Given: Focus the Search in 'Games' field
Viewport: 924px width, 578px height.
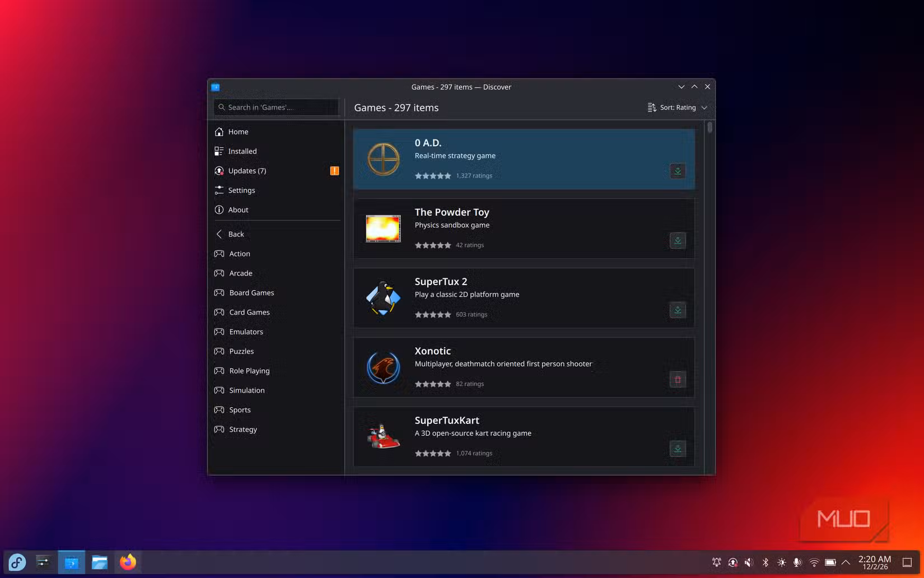Looking at the screenshot, I should coord(276,108).
